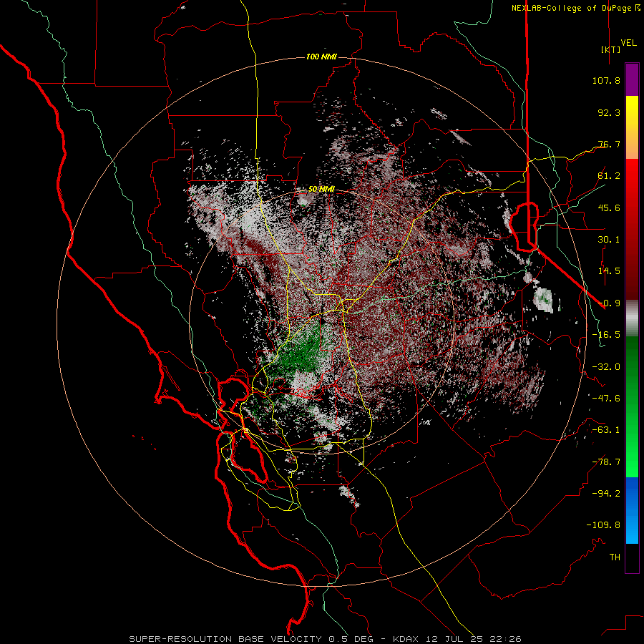Click the Super-Resolution Base Velocity KDAX caption
Viewport: 644px width, 644px height.
tap(326, 639)
